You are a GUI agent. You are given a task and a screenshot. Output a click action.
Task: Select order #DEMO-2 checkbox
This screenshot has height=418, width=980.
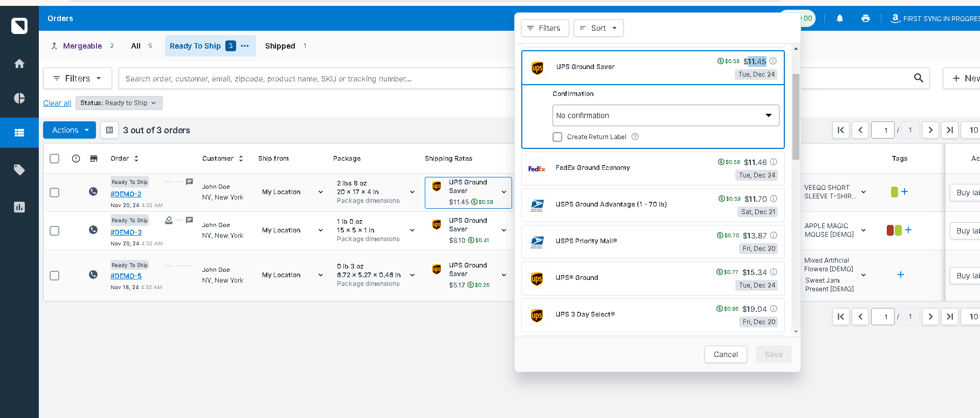[54, 193]
